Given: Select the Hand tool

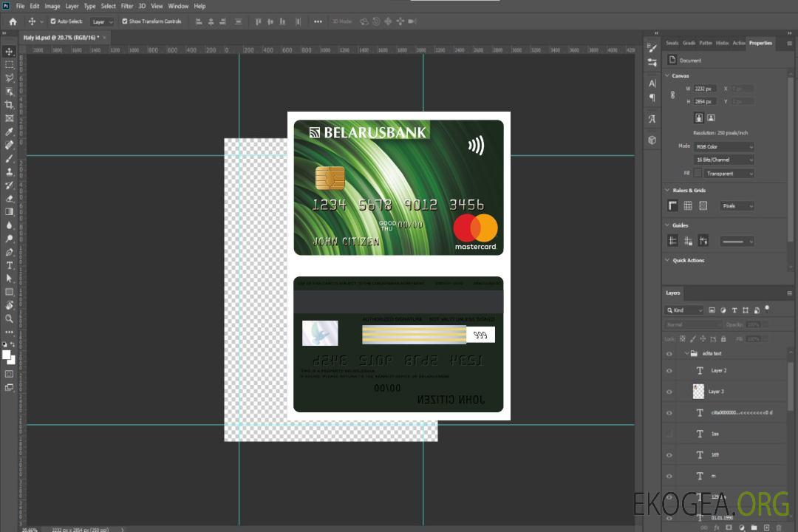Looking at the screenshot, I should tap(9, 305).
